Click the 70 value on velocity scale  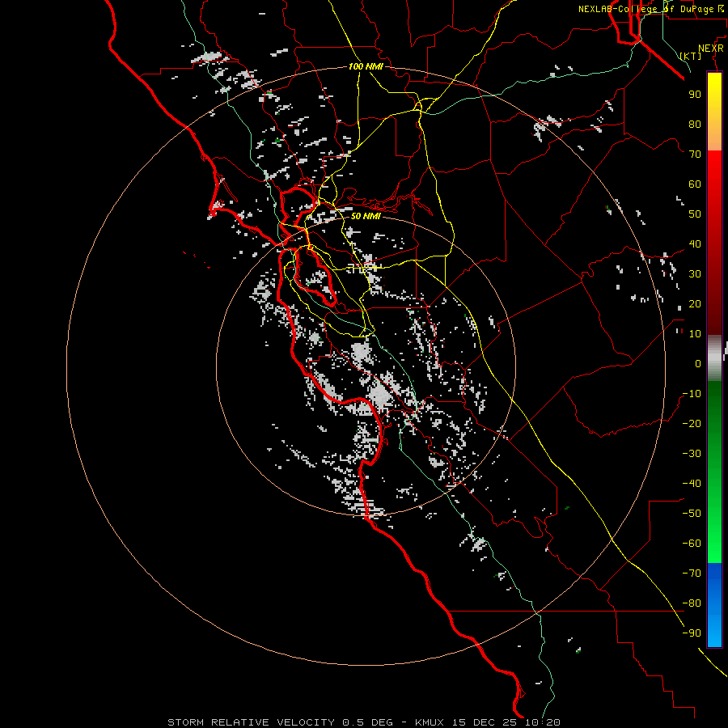coord(695,154)
